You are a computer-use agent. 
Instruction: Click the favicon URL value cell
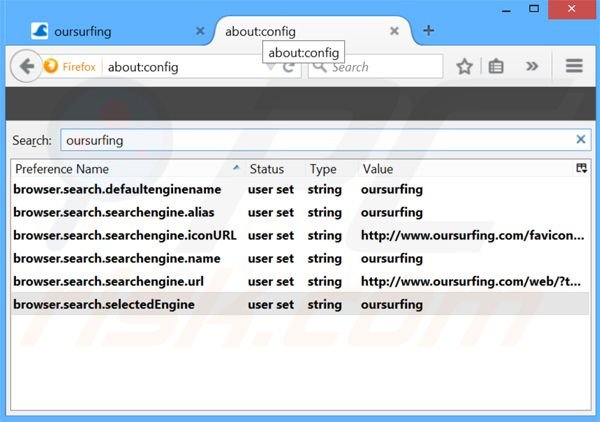pyautogui.click(x=473, y=235)
